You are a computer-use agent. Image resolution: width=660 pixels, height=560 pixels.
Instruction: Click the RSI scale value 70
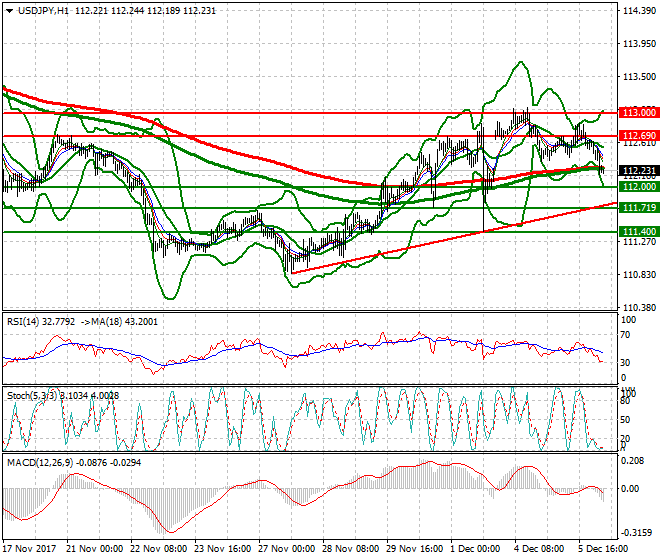click(625, 335)
